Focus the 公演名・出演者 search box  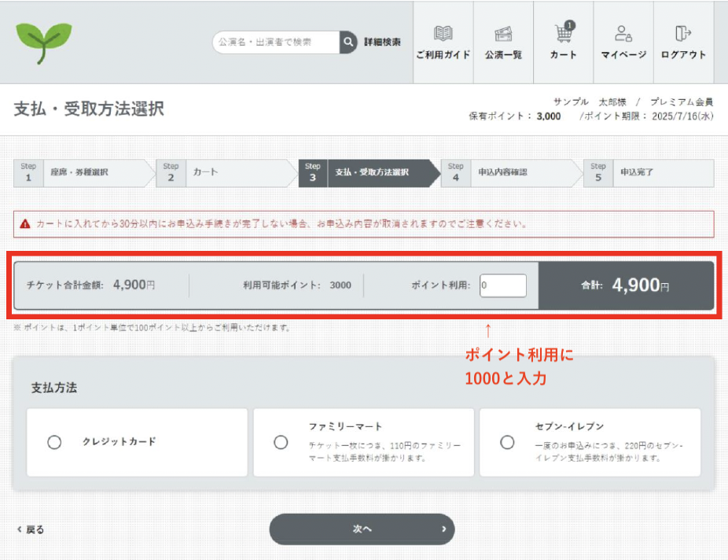point(275,42)
